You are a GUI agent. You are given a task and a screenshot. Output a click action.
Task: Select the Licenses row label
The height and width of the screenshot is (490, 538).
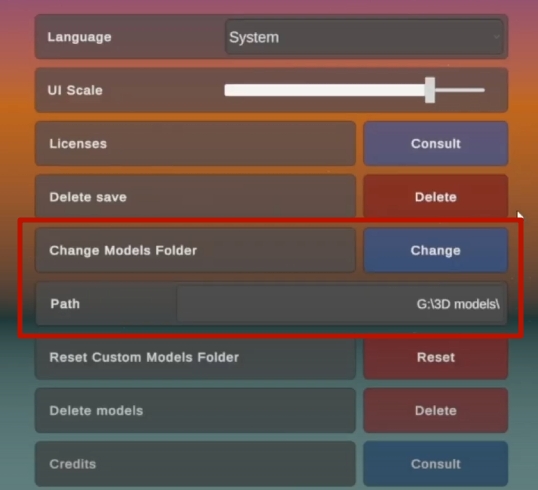click(78, 143)
